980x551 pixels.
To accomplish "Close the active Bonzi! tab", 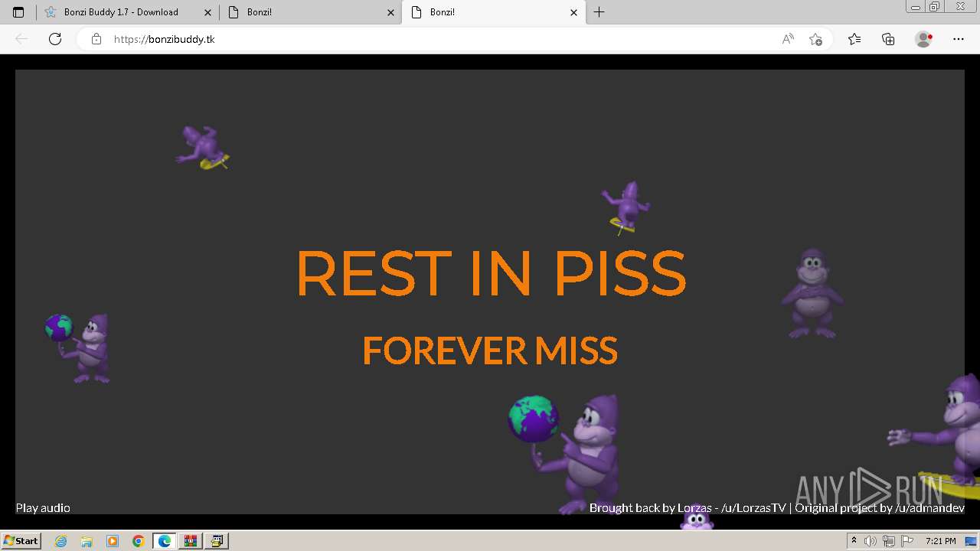I will pos(574,12).
